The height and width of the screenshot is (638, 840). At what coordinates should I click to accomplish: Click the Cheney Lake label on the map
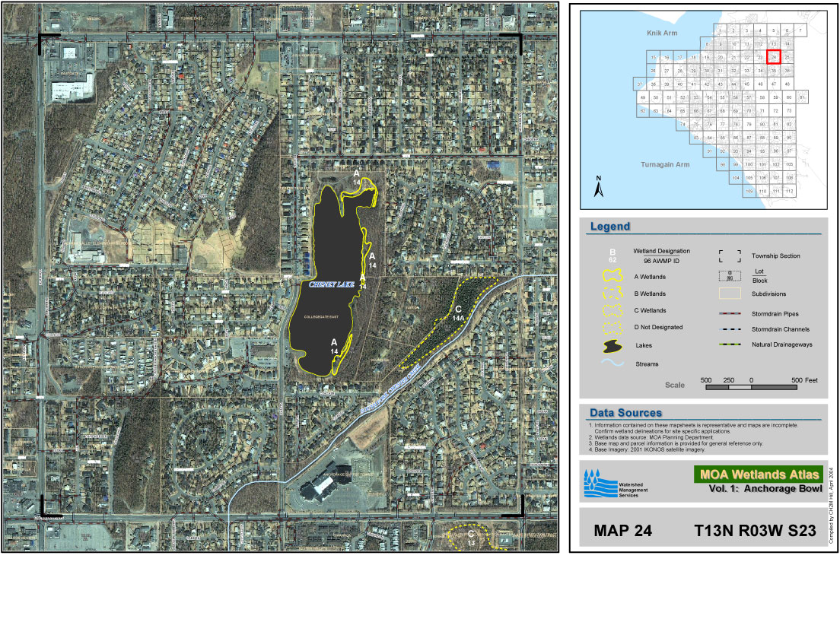click(x=329, y=284)
